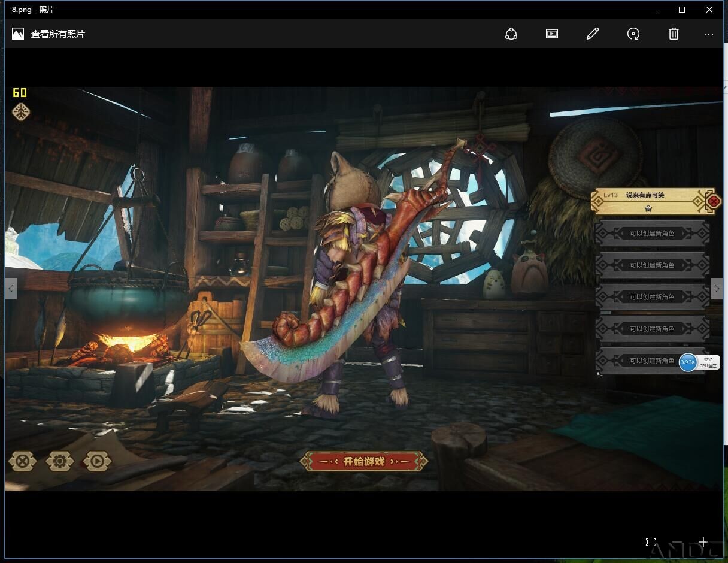Click the 开始游戏 start game button
728x563 pixels.
[x=364, y=461]
